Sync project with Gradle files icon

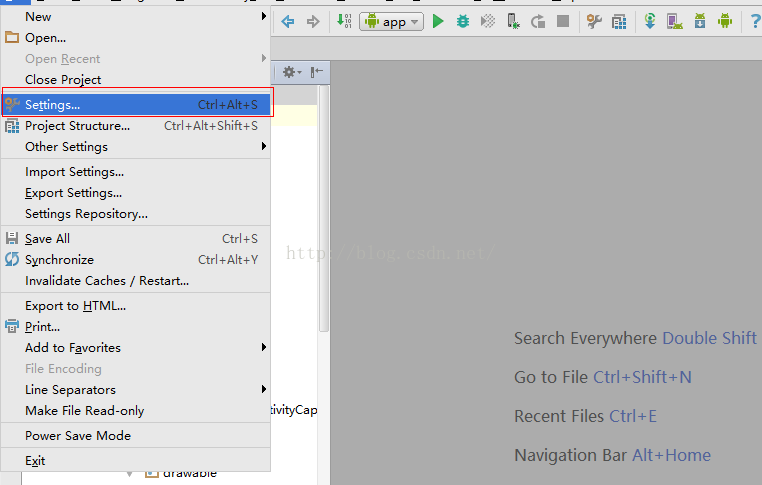click(x=650, y=21)
